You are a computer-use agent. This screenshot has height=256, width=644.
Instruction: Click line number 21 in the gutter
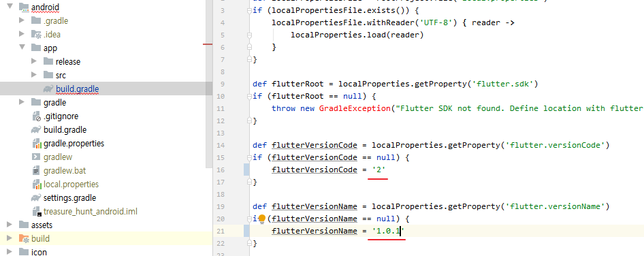point(221,231)
